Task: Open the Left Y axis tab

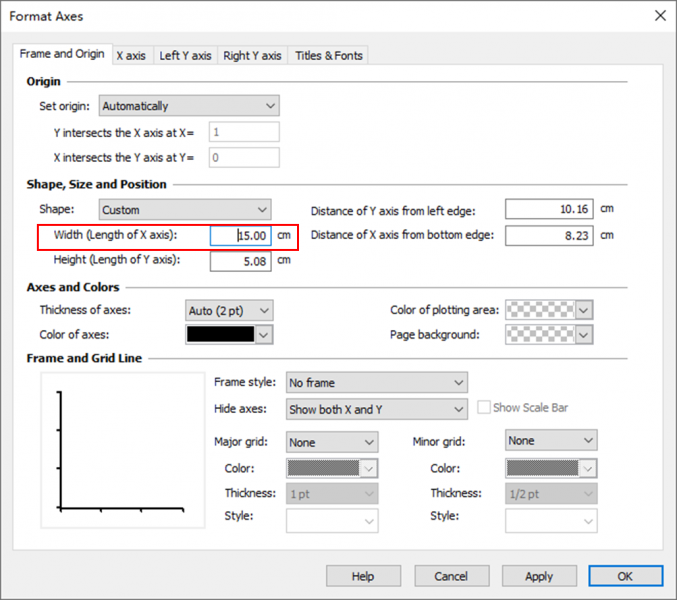Action: coord(185,56)
